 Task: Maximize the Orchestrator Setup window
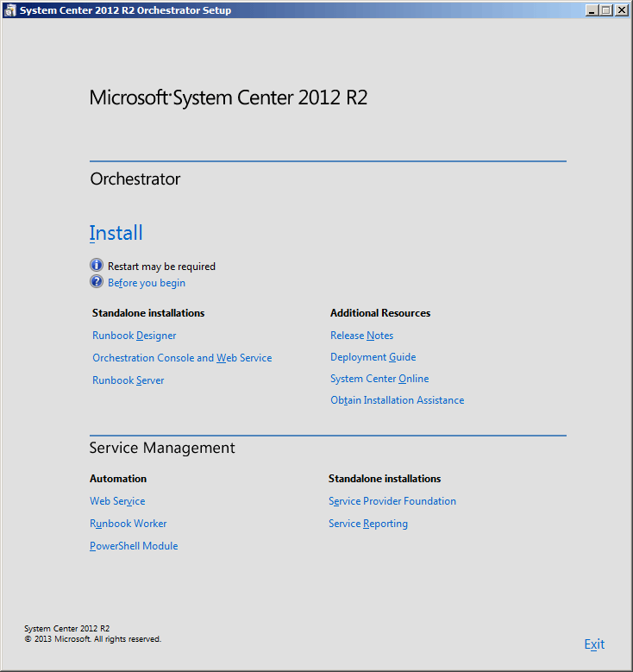click(606, 10)
